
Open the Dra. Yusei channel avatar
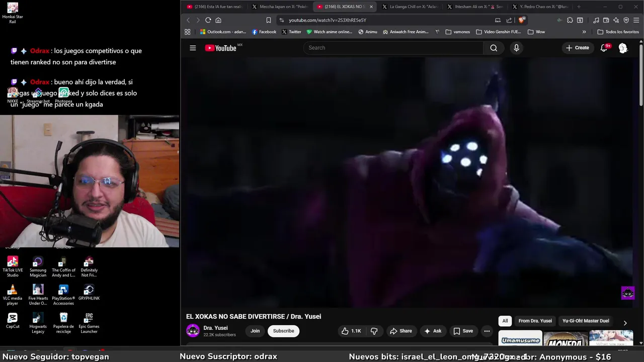[193, 330]
